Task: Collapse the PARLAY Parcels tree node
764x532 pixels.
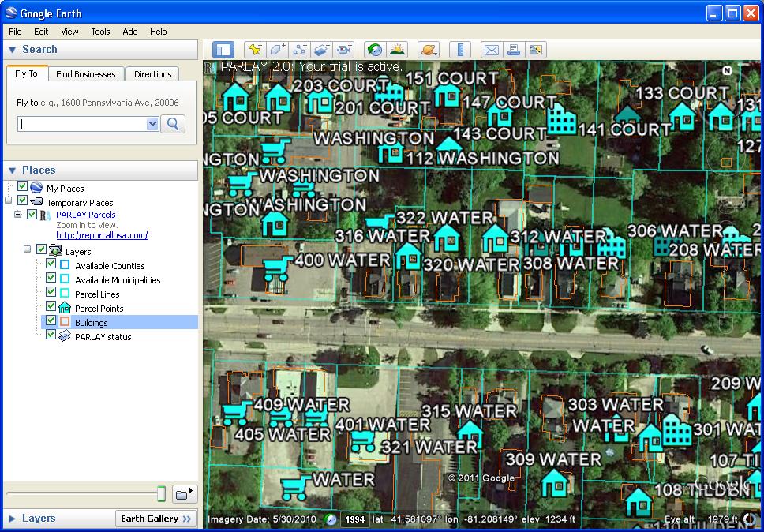Action: tap(18, 215)
